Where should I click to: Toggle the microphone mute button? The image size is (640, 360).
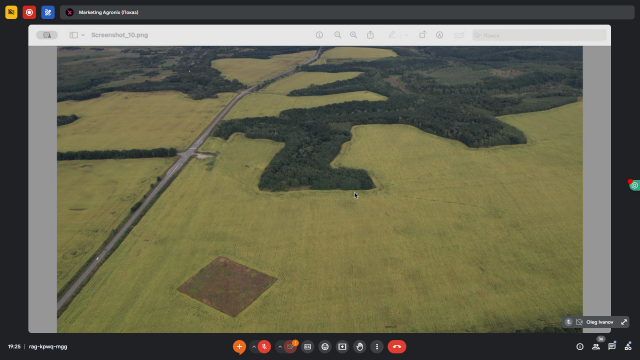pos(264,347)
